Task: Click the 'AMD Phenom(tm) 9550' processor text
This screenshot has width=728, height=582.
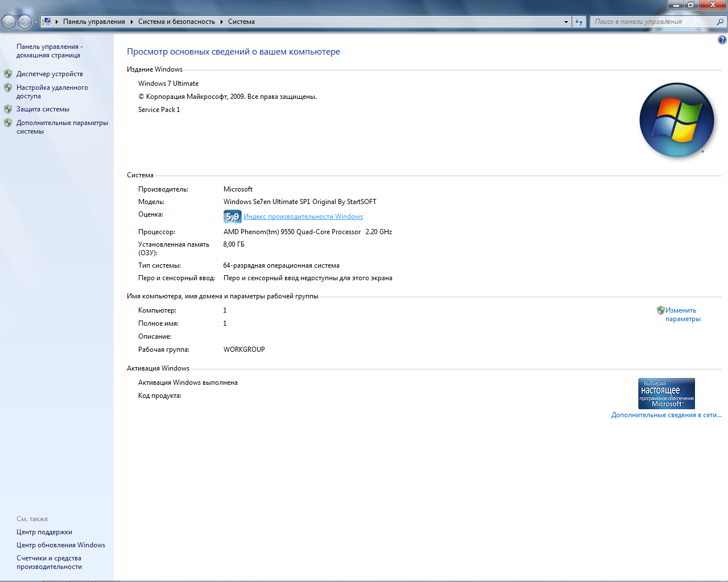Action: click(308, 232)
